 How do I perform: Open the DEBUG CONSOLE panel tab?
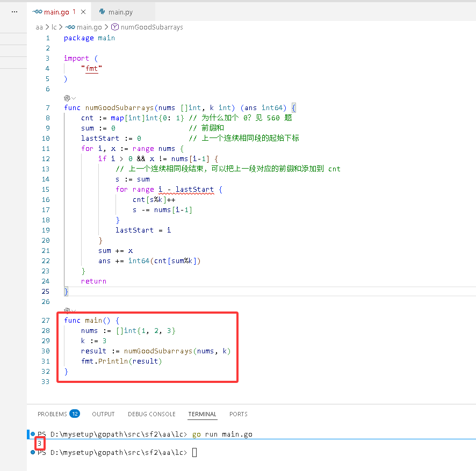pyautogui.click(x=152, y=414)
